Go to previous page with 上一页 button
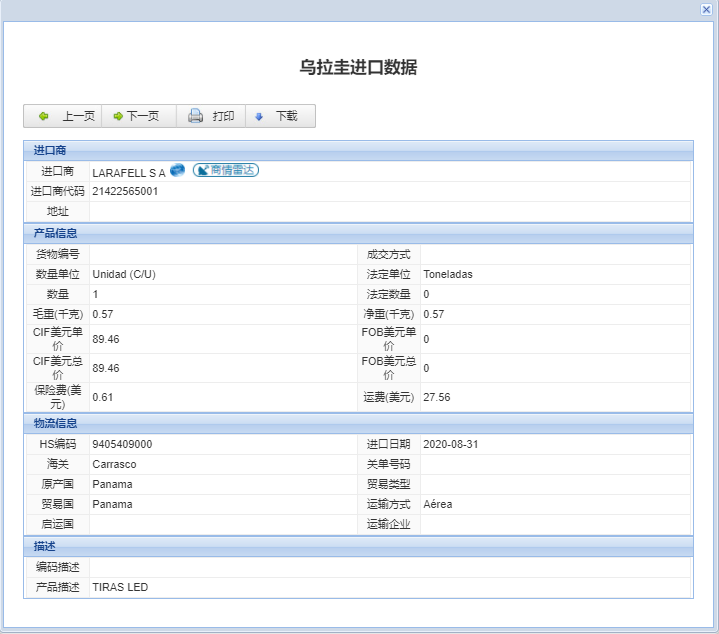Image resolution: width=719 pixels, height=634 pixels. click(66, 116)
